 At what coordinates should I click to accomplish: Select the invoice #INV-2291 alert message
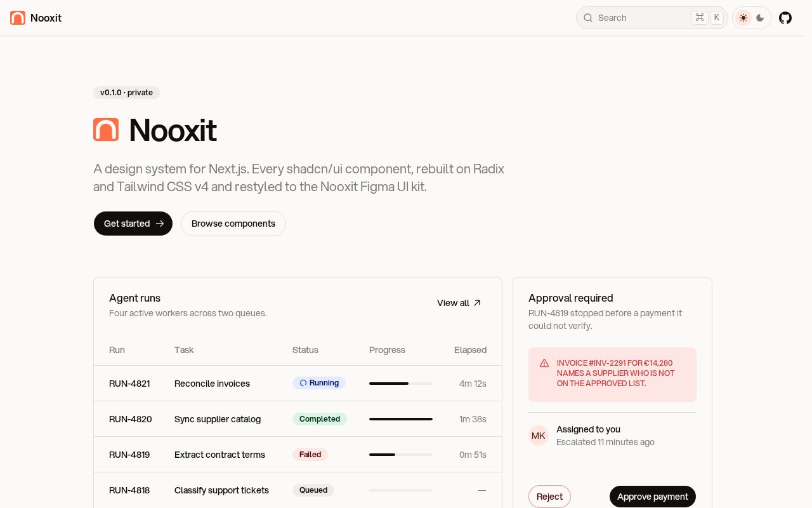click(615, 373)
